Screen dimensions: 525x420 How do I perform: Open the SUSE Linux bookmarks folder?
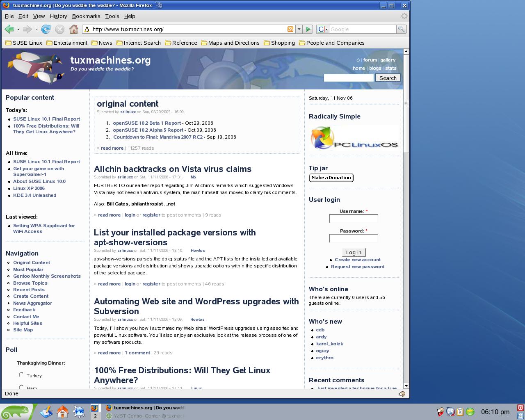coord(23,43)
